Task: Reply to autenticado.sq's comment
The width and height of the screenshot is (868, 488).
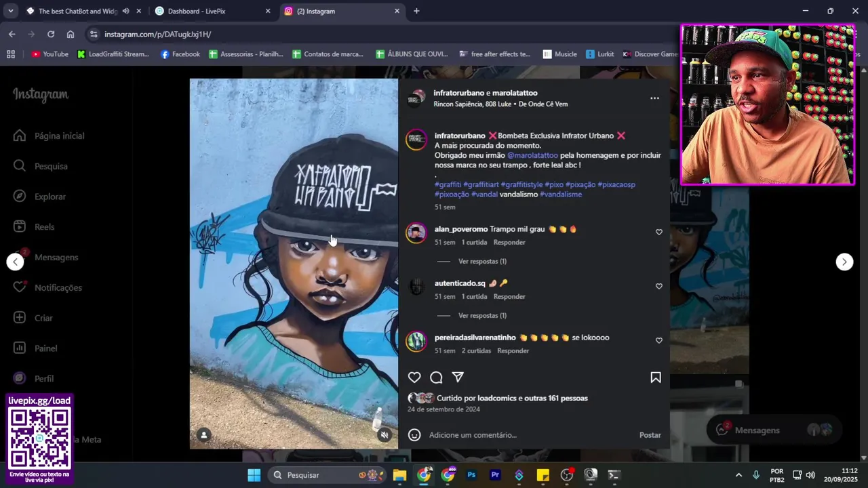Action: 509,296
